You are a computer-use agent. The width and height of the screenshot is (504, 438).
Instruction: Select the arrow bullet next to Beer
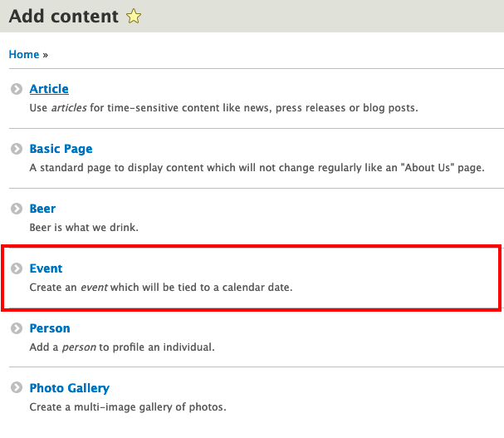[x=16, y=209]
